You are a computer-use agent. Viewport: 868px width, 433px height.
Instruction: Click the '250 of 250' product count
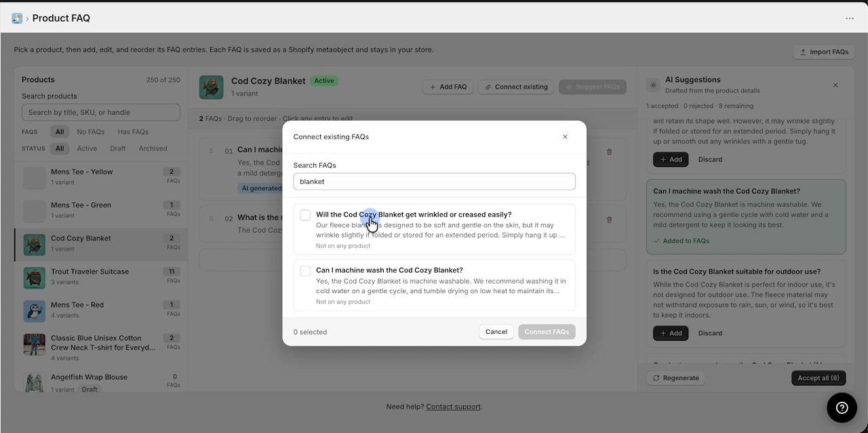pos(163,80)
